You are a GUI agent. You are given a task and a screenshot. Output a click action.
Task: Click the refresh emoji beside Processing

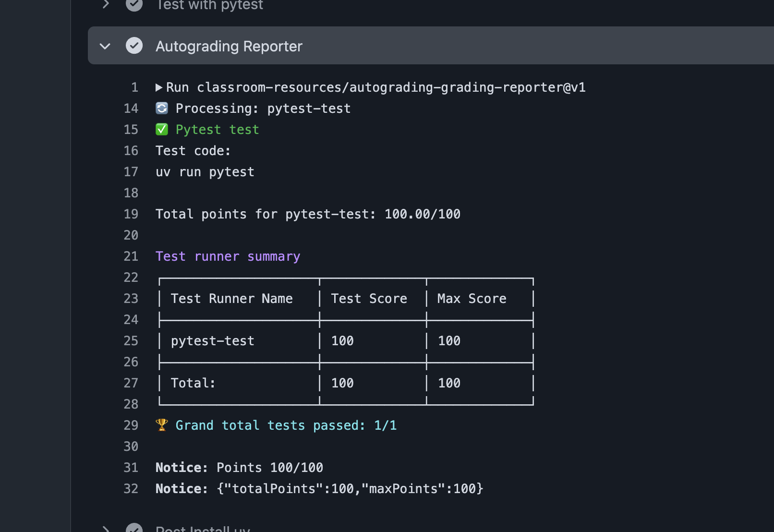pyautogui.click(x=162, y=109)
